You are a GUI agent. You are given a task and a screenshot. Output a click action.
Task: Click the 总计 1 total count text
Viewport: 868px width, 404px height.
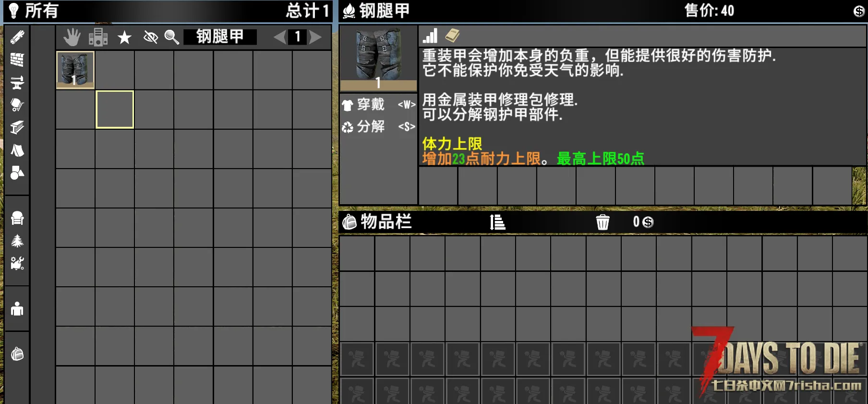pyautogui.click(x=307, y=11)
